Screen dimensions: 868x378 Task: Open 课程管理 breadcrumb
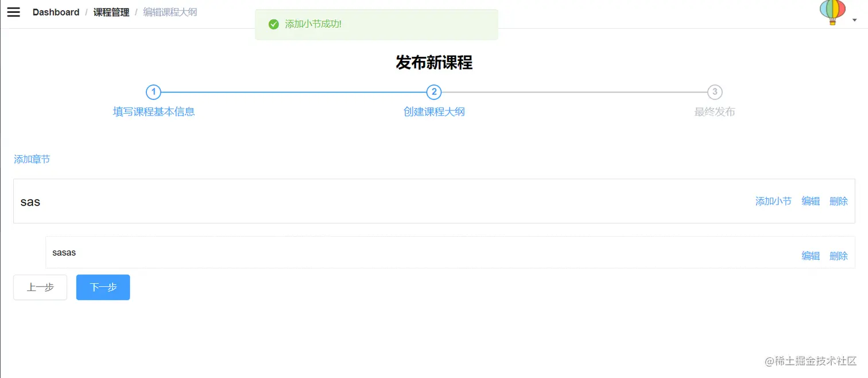[x=111, y=12]
